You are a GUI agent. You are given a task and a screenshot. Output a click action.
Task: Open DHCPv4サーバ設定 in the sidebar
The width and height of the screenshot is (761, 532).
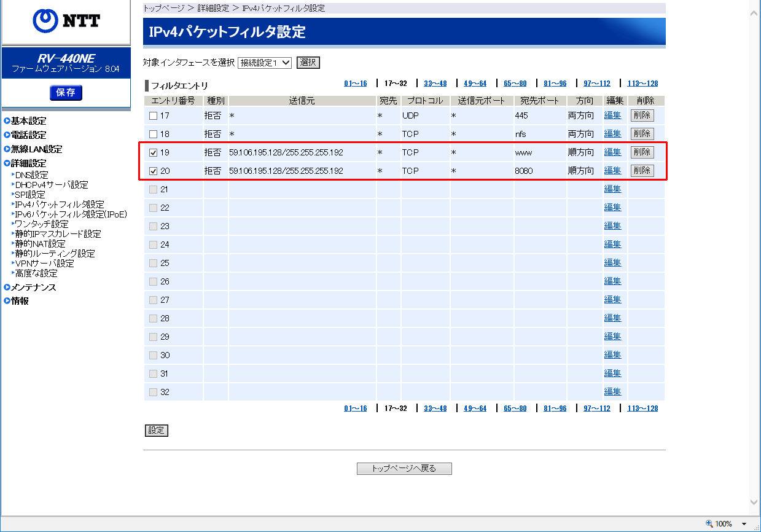tap(52, 185)
